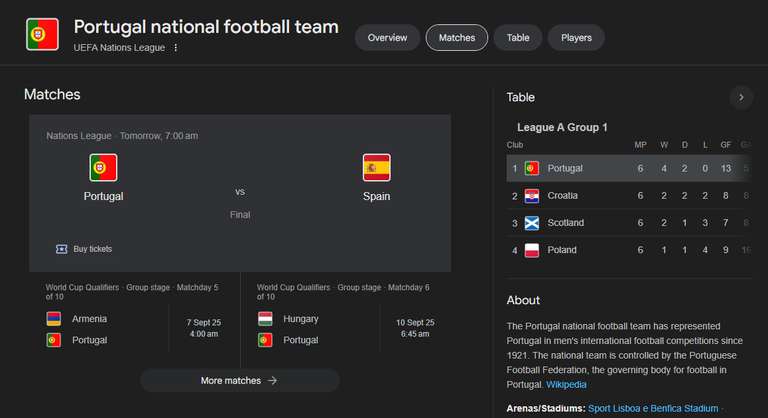768x418 pixels.
Task: Click the GF column header
Action: click(x=726, y=145)
